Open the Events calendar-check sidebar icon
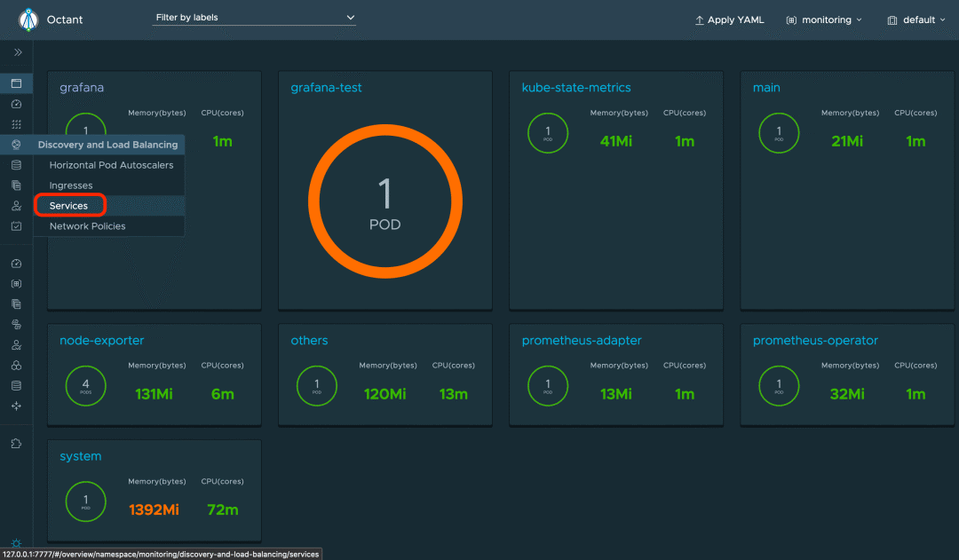 coord(17,226)
